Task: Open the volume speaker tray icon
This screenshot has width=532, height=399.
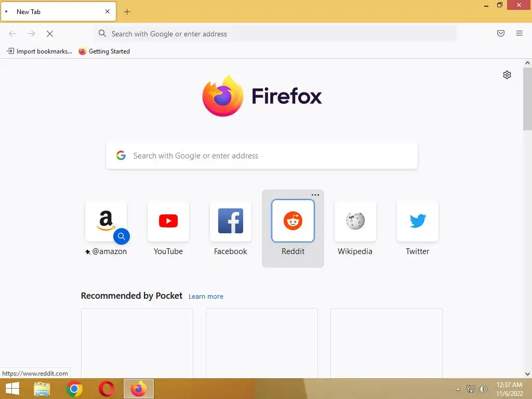Action: (x=483, y=389)
